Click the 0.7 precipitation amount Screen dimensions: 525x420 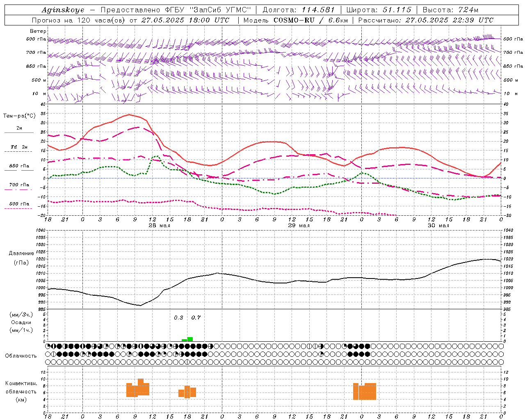(x=196, y=318)
